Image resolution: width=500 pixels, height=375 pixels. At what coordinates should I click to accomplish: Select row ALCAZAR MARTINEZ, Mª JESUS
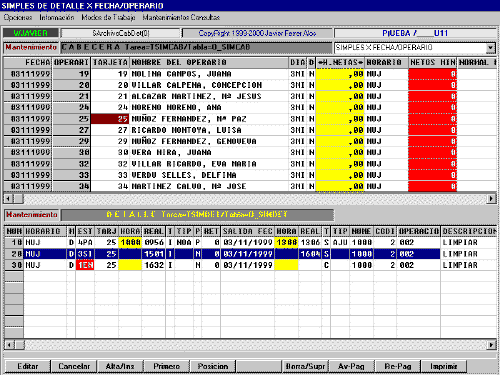pyautogui.click(x=250, y=96)
